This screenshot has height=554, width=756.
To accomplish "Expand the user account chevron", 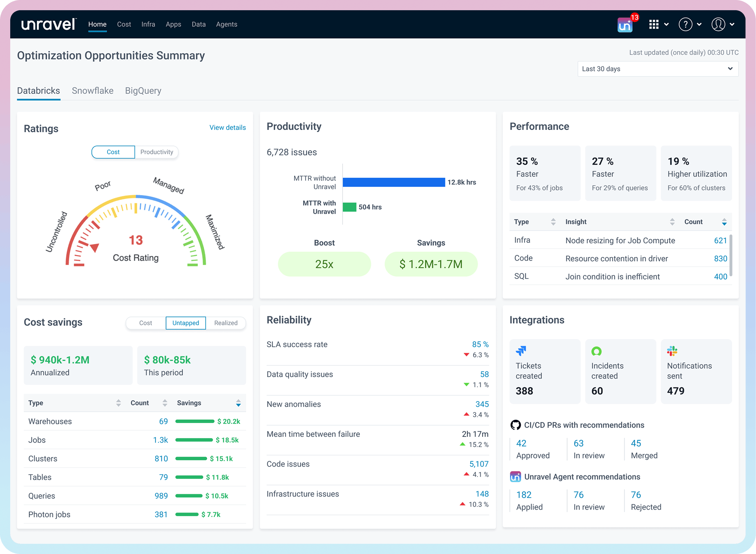I will (x=732, y=25).
